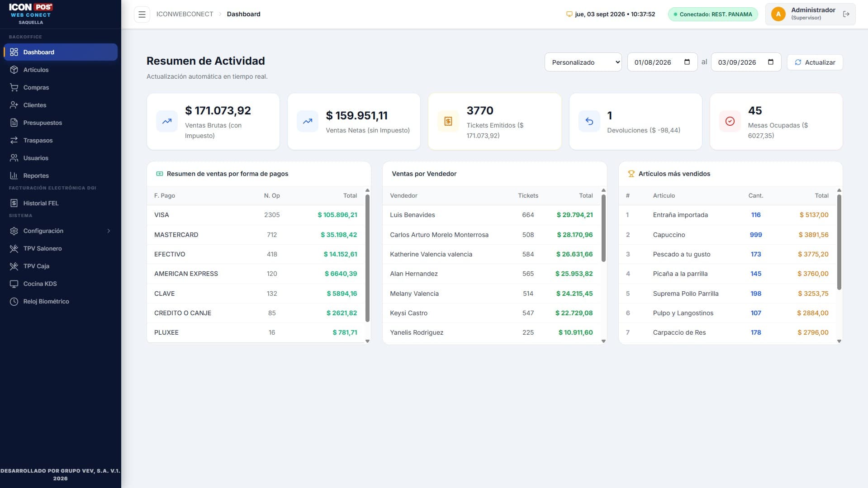
Task: Open the Personalizado period dropdown
Action: pyautogui.click(x=583, y=62)
